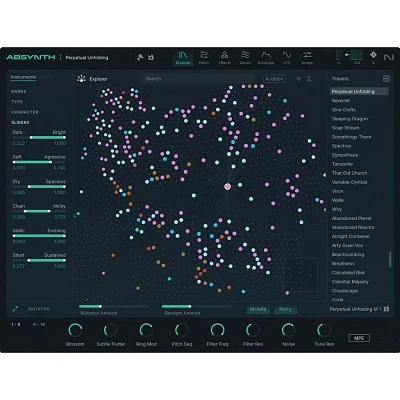
Task: Adjust the Clean–Noisy range slider
Action: 39,211
